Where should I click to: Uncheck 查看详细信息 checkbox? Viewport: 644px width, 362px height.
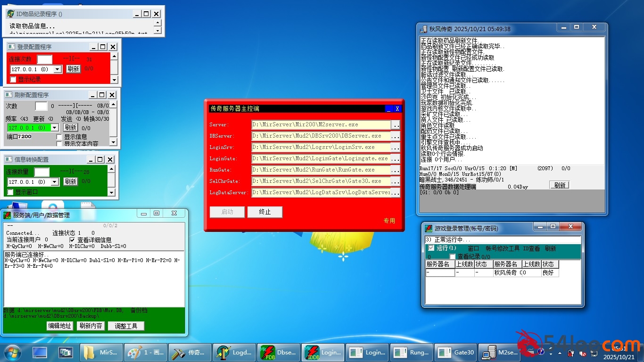pos(72,240)
